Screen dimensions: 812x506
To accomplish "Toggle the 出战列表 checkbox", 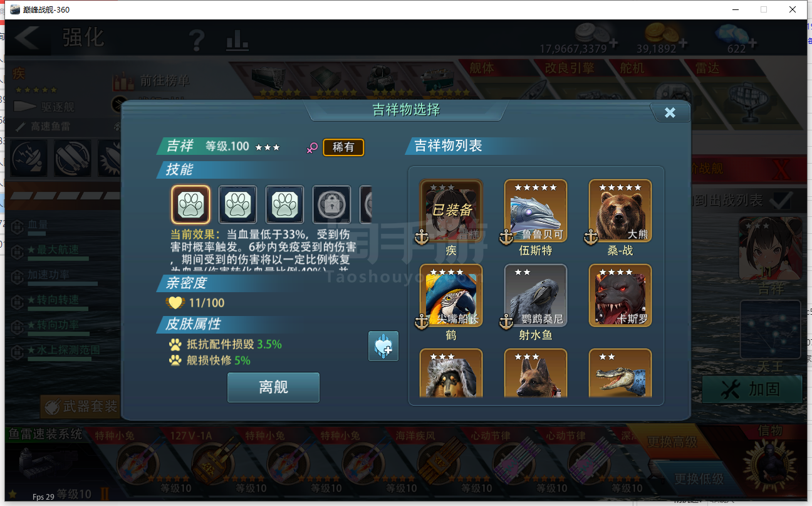I will pos(781,200).
